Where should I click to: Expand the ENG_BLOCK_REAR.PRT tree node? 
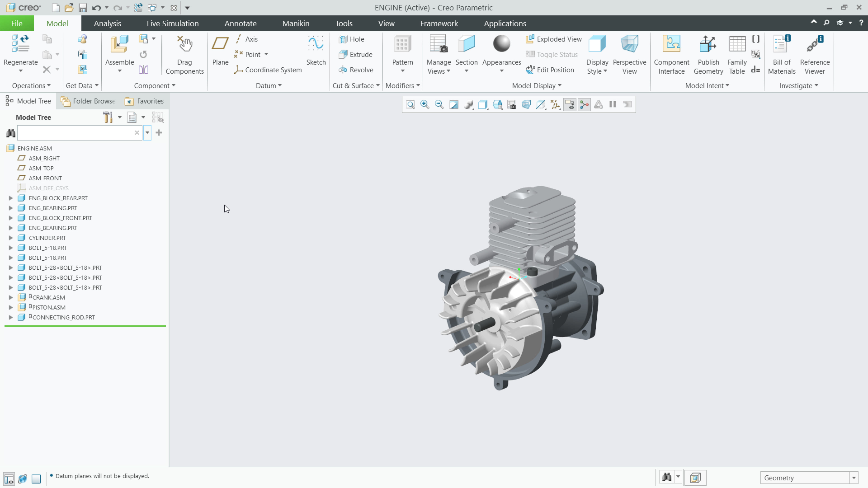11,198
